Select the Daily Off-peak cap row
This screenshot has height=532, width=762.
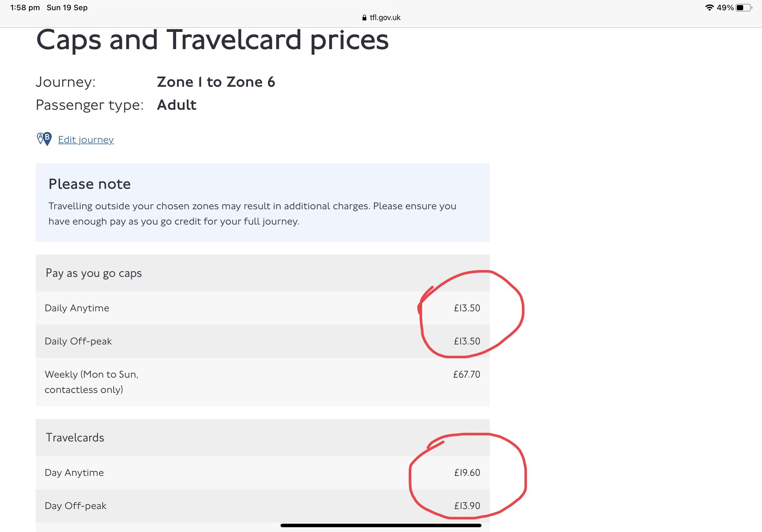pos(262,341)
